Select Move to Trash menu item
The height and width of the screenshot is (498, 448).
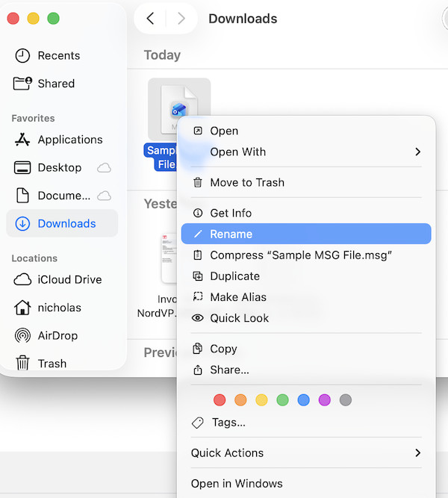tap(246, 182)
